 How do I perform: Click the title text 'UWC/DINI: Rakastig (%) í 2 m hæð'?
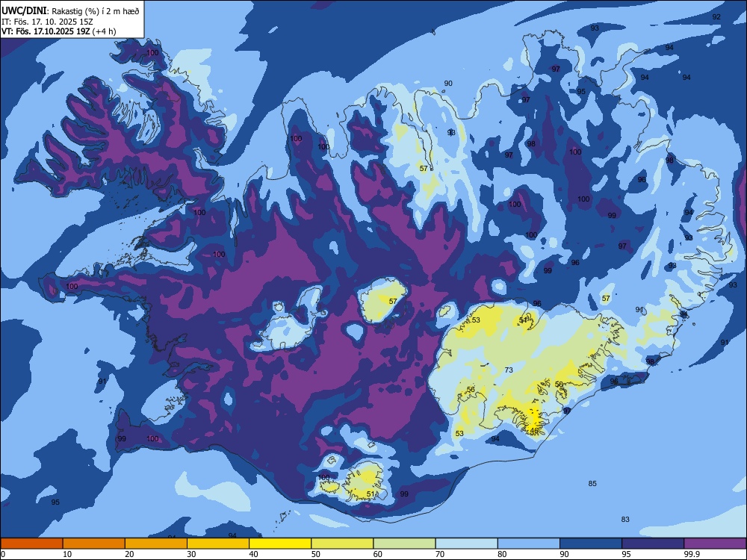[x=70, y=11]
